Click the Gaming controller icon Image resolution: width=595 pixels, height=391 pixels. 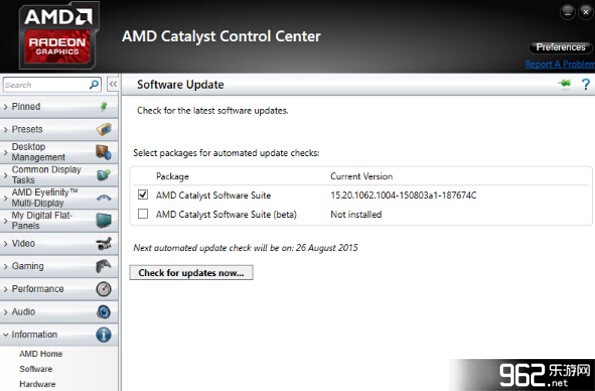103,266
